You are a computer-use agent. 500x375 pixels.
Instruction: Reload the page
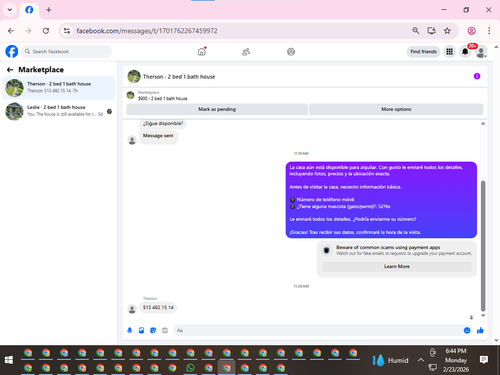46,31
